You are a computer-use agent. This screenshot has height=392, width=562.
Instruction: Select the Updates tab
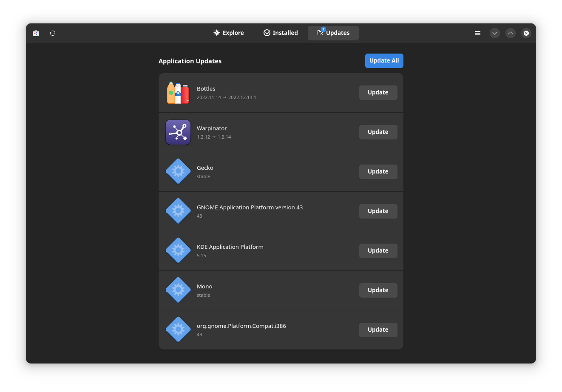pos(333,33)
